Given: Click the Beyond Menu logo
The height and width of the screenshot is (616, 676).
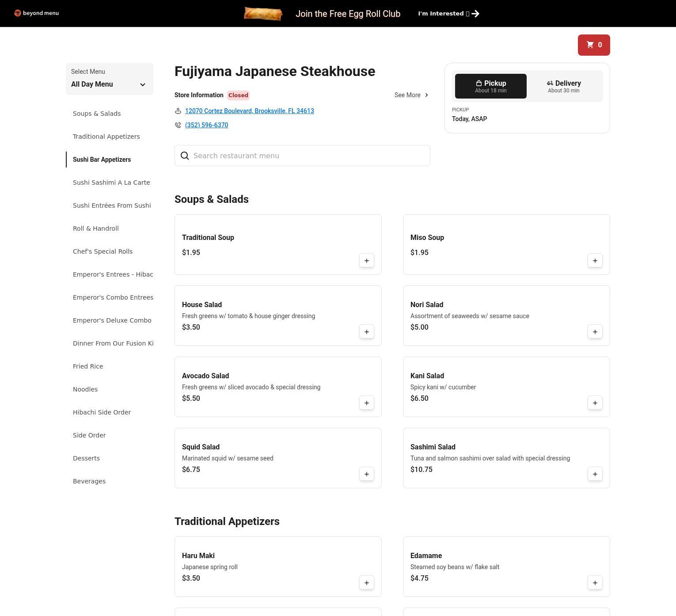Looking at the screenshot, I should 36,13.
